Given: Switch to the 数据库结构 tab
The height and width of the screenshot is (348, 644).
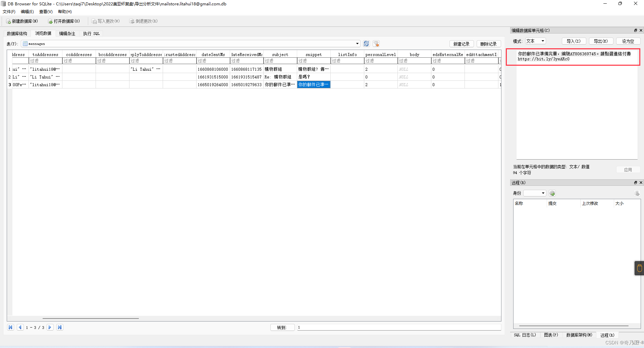Looking at the screenshot, I should tap(17, 34).
